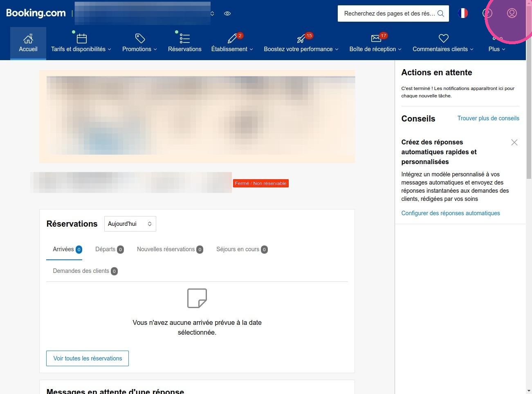Click the list icon above Réservations
Screen dimensions: 532x394
click(185, 38)
